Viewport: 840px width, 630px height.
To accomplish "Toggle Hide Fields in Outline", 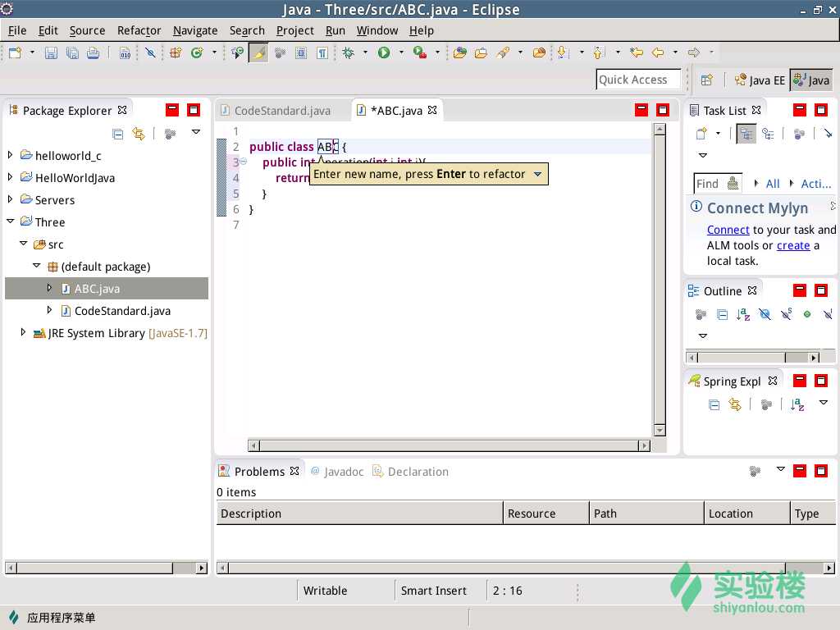I will pos(765,314).
